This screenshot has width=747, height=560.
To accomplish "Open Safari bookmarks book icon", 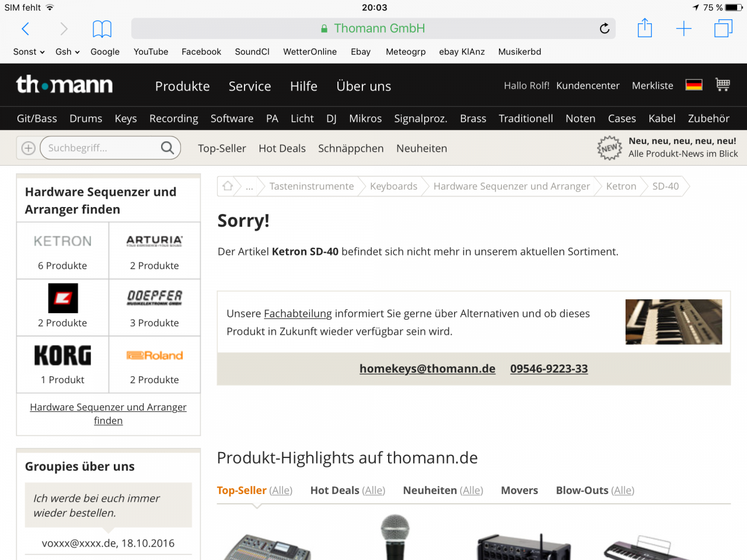I will (x=102, y=29).
